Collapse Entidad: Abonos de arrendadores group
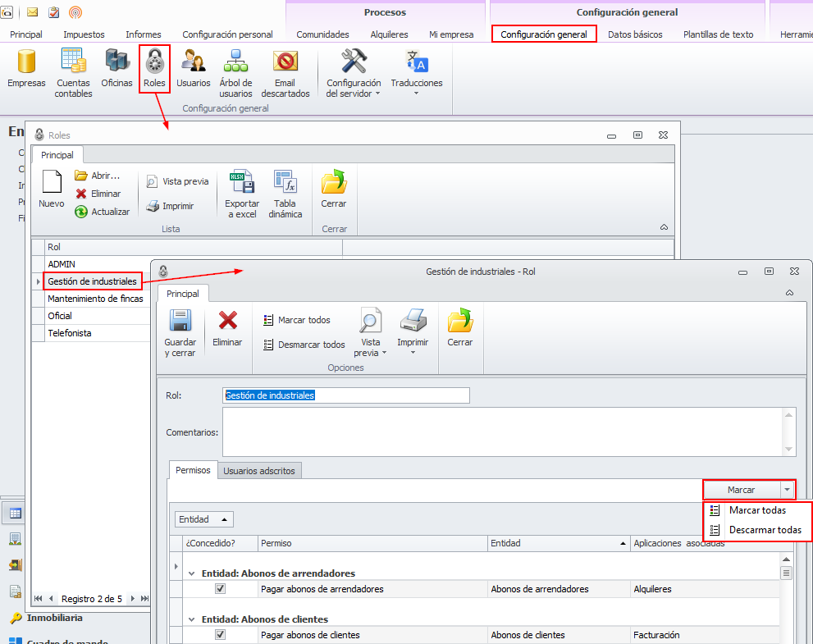 coord(191,573)
